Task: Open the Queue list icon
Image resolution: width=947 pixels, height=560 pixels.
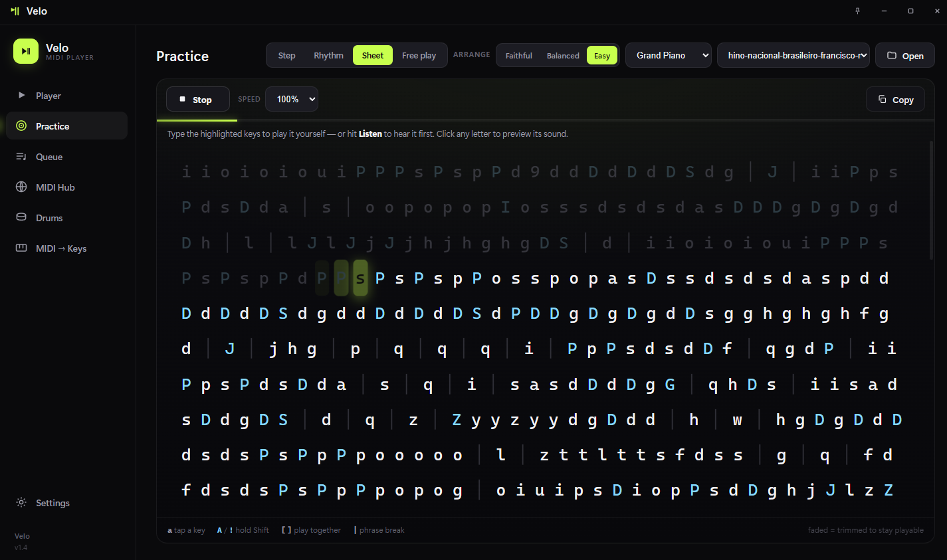Action: (x=21, y=157)
